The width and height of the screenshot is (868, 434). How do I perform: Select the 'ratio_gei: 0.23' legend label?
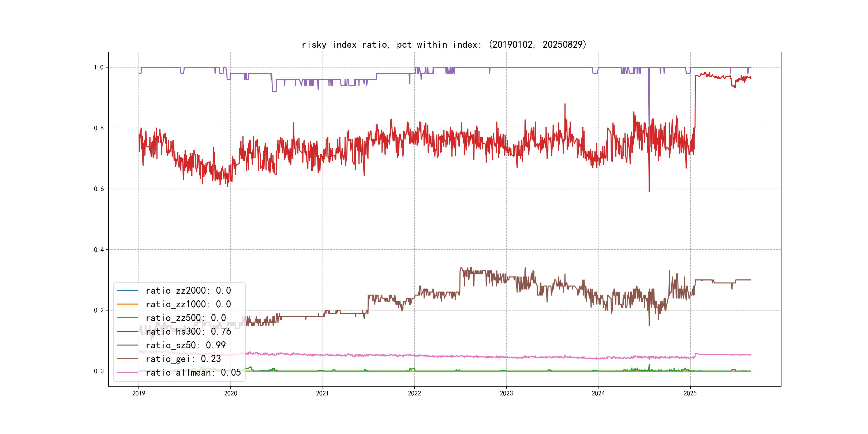[183, 359]
